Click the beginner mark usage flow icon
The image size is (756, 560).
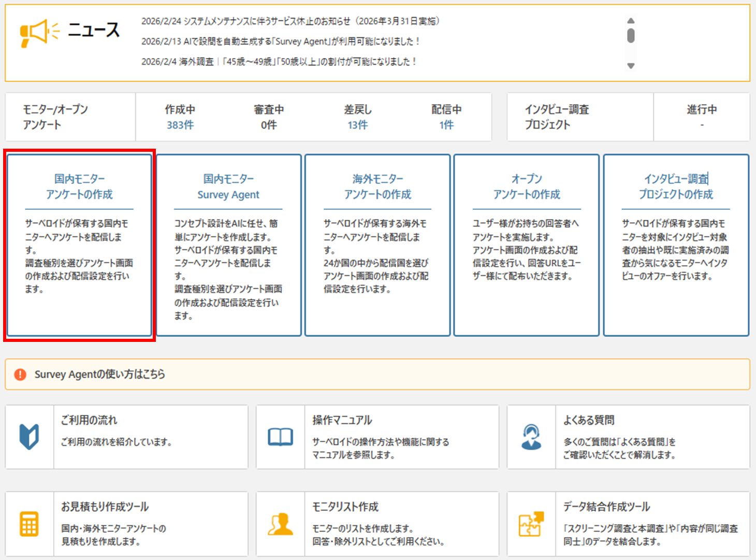coord(30,437)
